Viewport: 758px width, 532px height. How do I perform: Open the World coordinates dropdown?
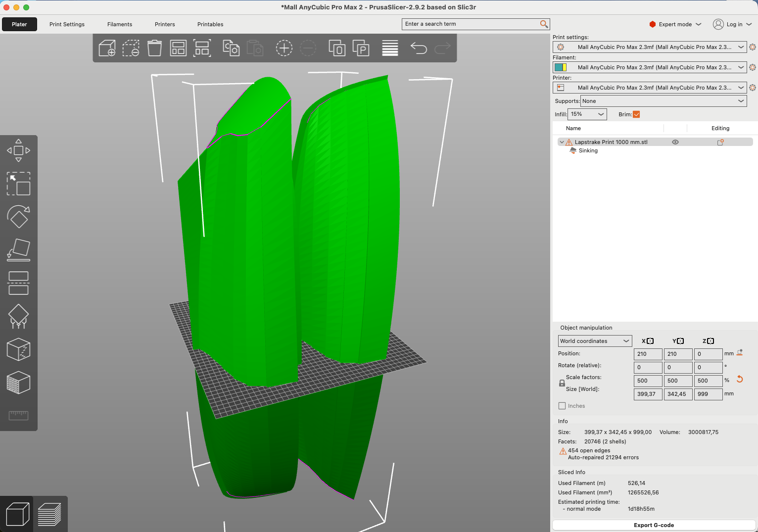(x=595, y=341)
